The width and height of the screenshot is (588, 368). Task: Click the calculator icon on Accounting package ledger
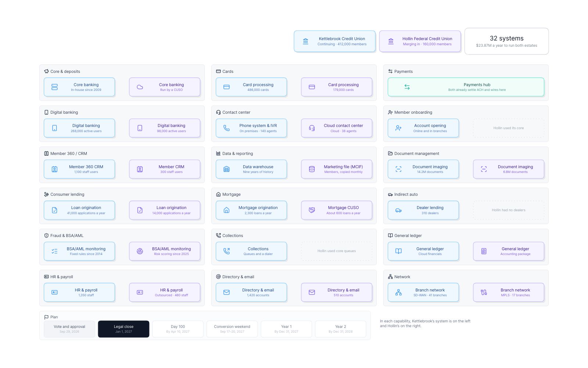(484, 251)
